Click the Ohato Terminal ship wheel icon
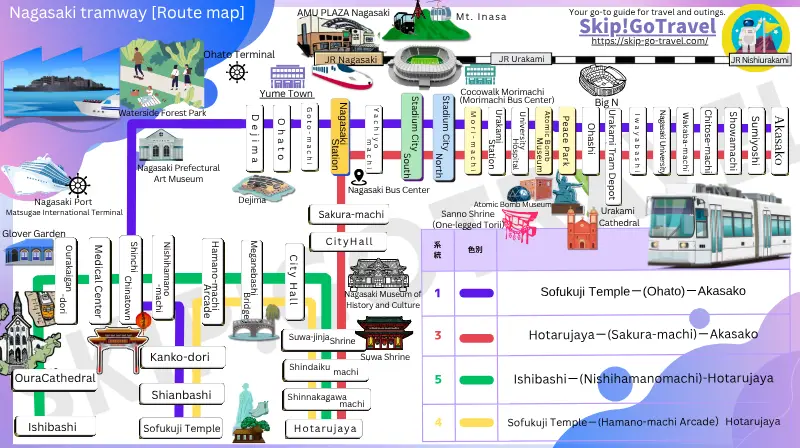This screenshot has width=800, height=448. 237,72
